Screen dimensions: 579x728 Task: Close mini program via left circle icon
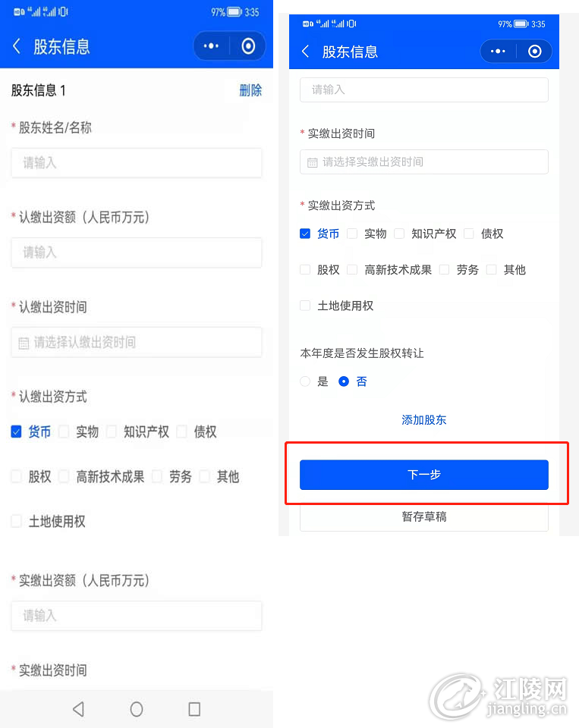pyautogui.click(x=248, y=46)
